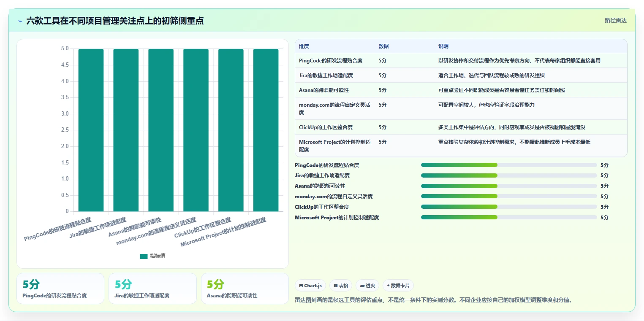
Task: Click the 维度 column header
Action: 304,46
